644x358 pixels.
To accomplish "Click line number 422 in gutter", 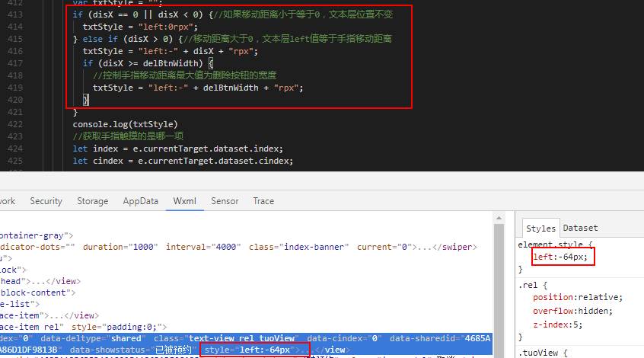I will point(15,124).
